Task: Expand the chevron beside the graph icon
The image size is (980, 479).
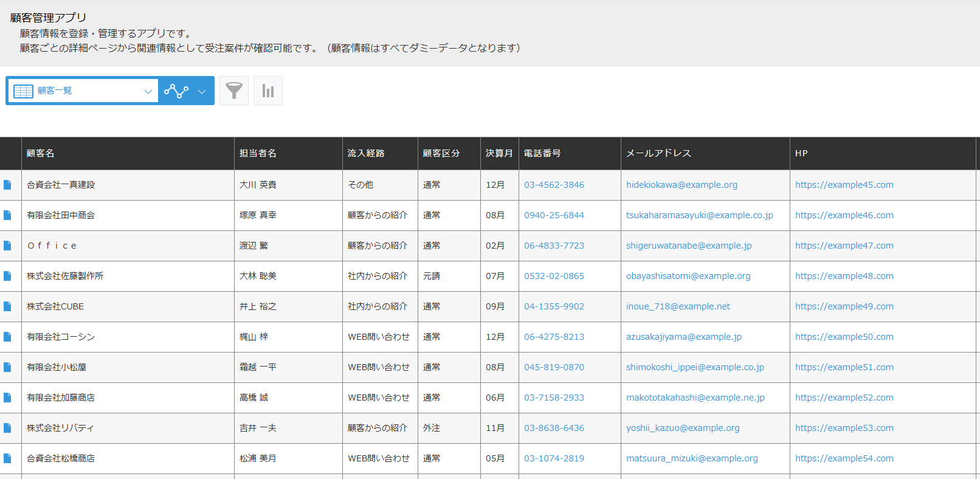Action: [x=202, y=91]
